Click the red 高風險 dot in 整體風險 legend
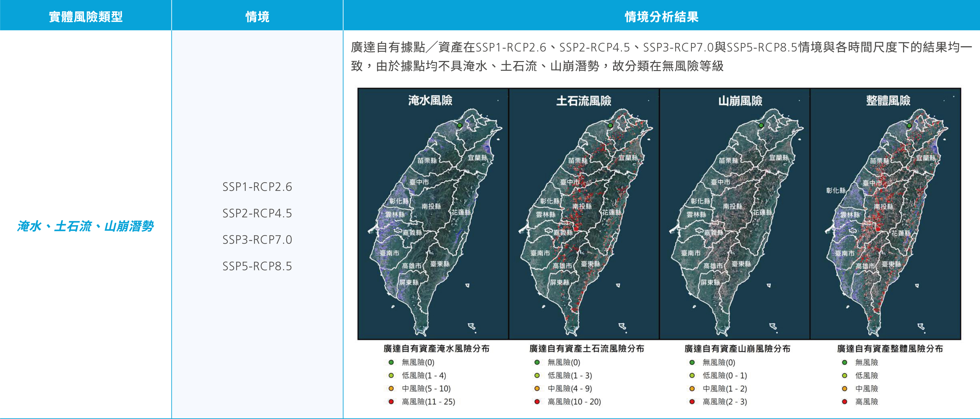Viewport: 980px width, 419px height. click(845, 402)
